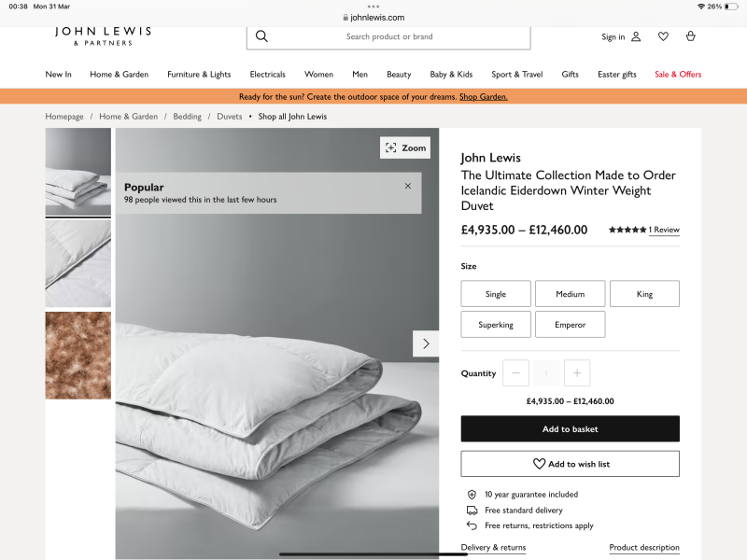Open the Delivery & returns link
The height and width of the screenshot is (560, 747).
point(493,547)
